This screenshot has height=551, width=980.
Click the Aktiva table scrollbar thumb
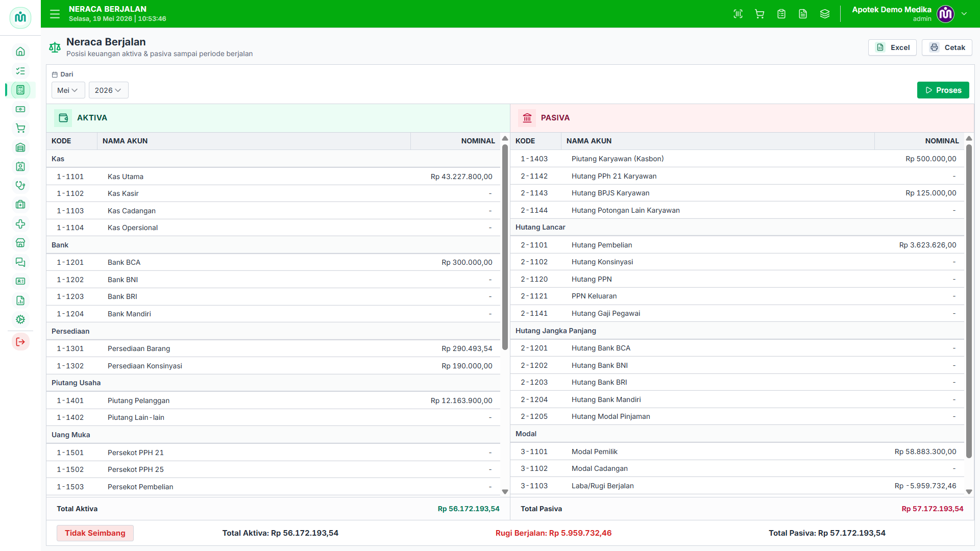click(505, 247)
